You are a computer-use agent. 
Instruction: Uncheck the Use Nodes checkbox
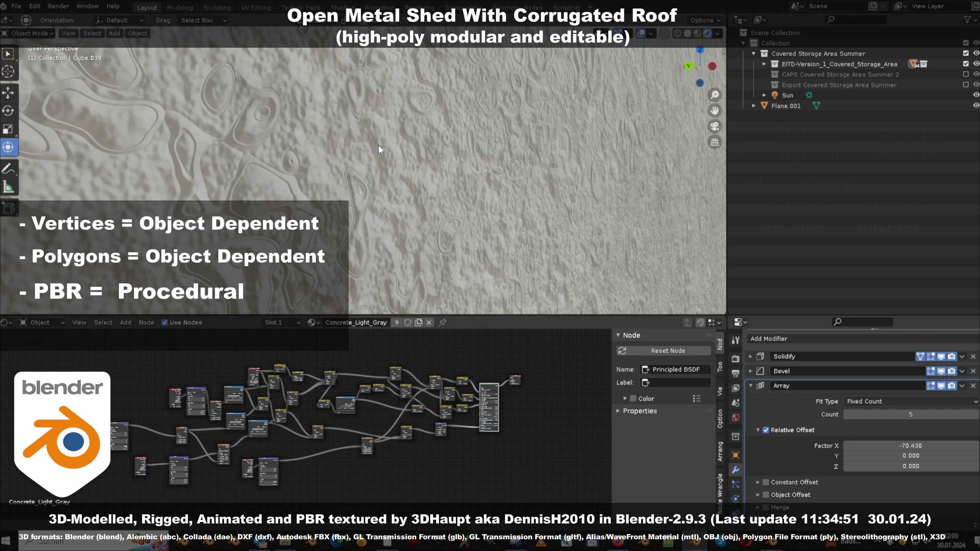tap(165, 322)
